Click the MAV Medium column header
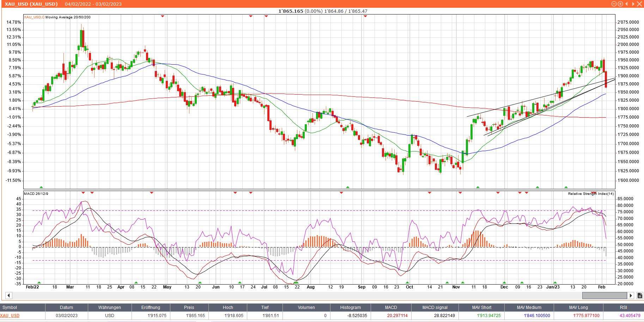Viewport: 644px width, 322px height. [528, 308]
